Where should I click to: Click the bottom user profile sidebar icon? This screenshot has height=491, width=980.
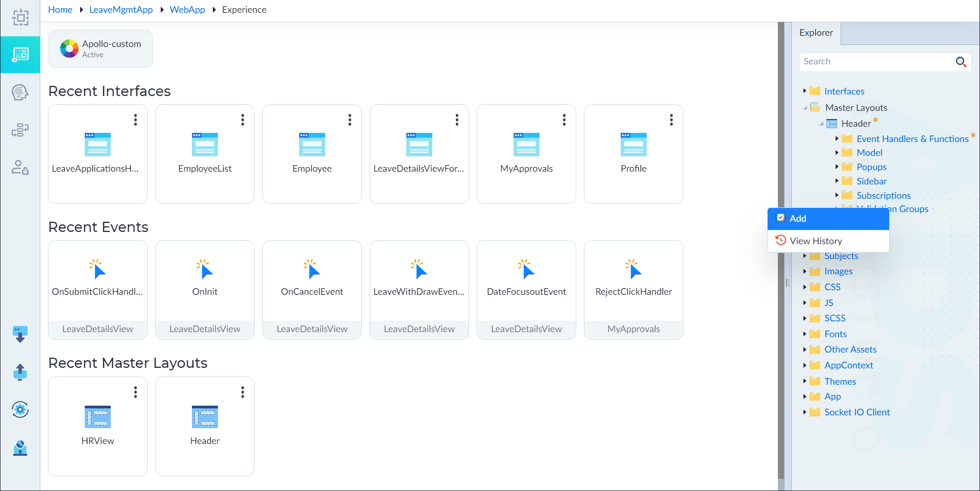[20, 448]
